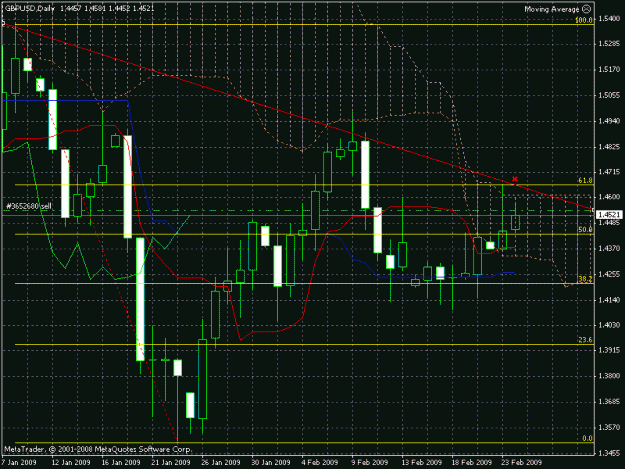Screen dimensions: 625x469
Task: Click the 1.4030 price scale value
Action: point(609,325)
